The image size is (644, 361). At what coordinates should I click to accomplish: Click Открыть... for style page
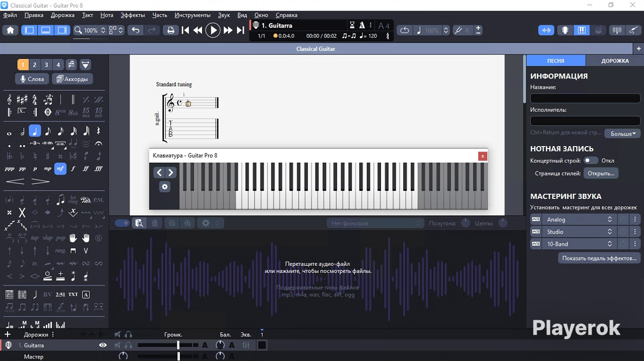601,173
